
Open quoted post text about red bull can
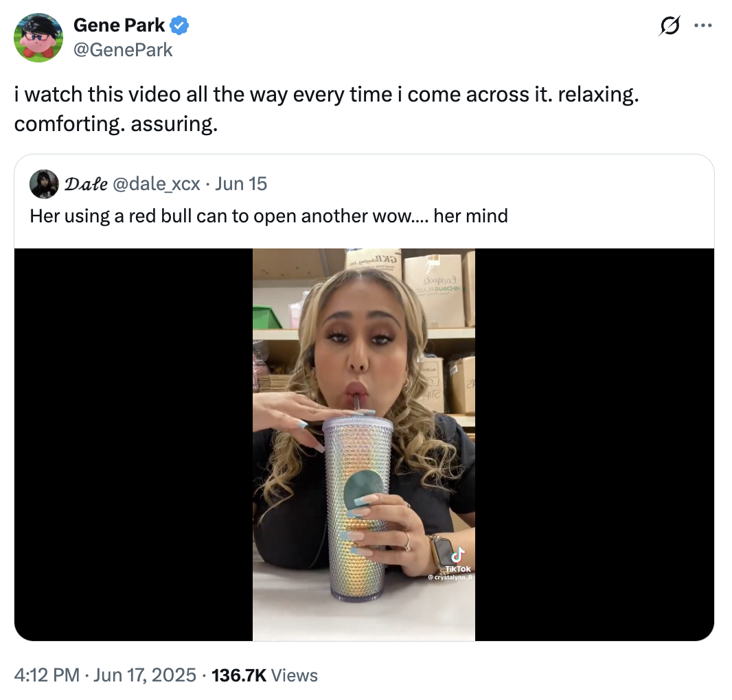(x=268, y=216)
